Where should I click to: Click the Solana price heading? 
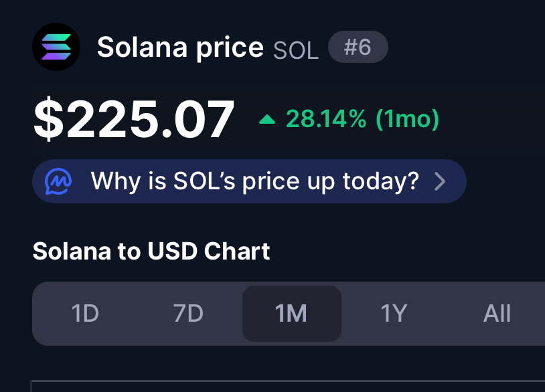click(x=180, y=48)
